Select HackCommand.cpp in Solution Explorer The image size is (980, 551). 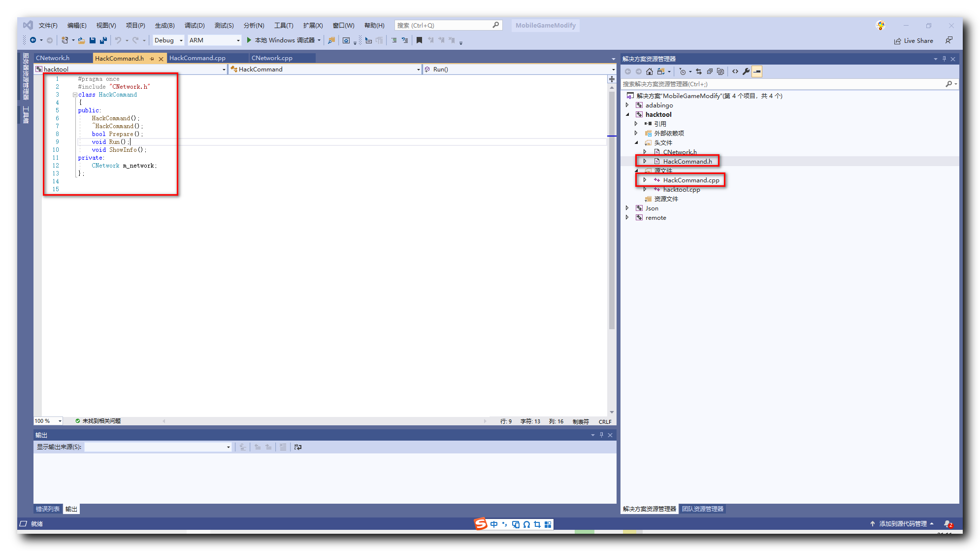(x=691, y=180)
